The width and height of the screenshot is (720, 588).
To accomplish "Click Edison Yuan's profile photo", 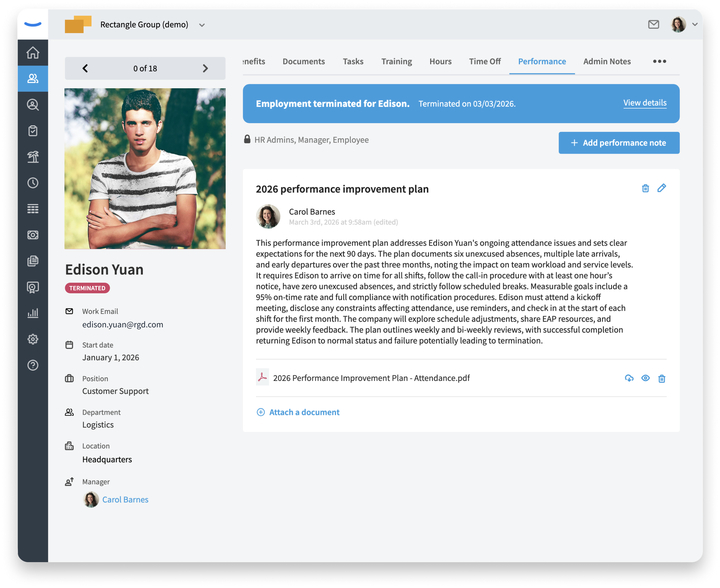I will click(x=145, y=169).
